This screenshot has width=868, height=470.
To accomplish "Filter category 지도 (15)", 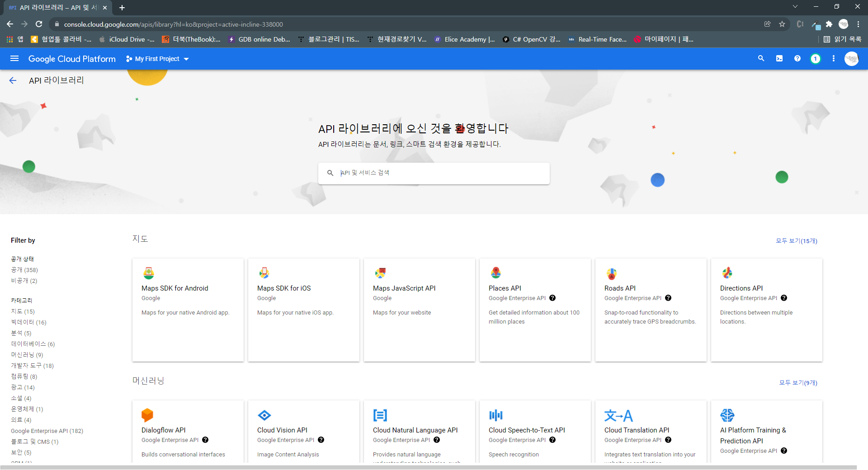I will pos(23,311).
